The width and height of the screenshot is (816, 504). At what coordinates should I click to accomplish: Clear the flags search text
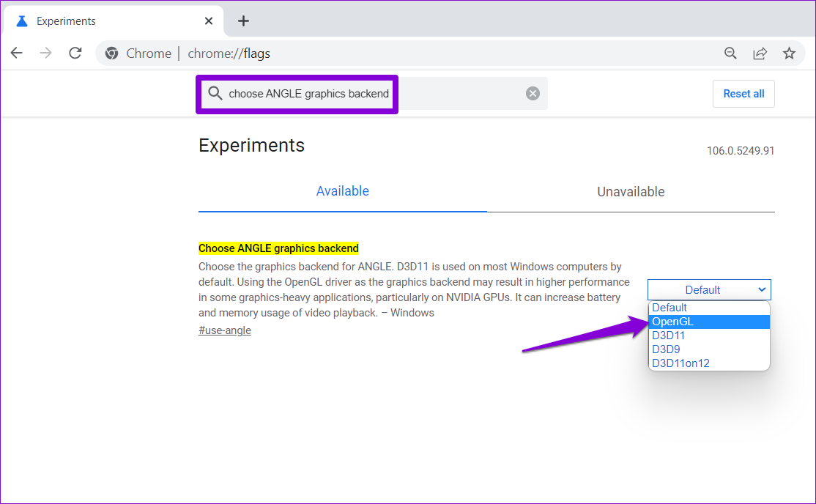click(x=533, y=94)
